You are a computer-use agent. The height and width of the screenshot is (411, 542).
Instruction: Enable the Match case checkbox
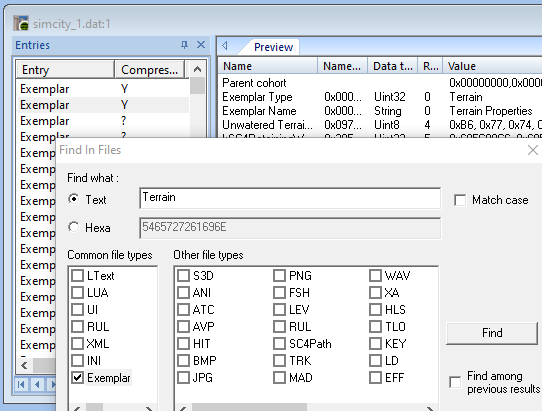[x=460, y=200]
